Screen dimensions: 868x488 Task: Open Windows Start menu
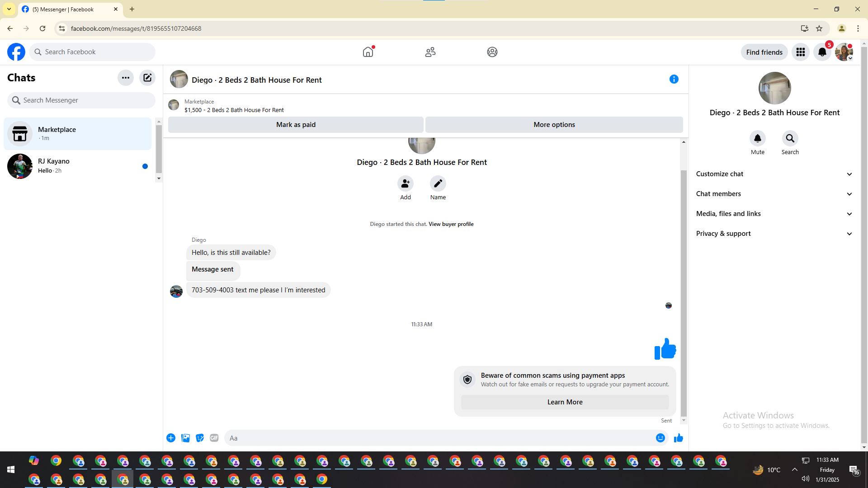11,470
